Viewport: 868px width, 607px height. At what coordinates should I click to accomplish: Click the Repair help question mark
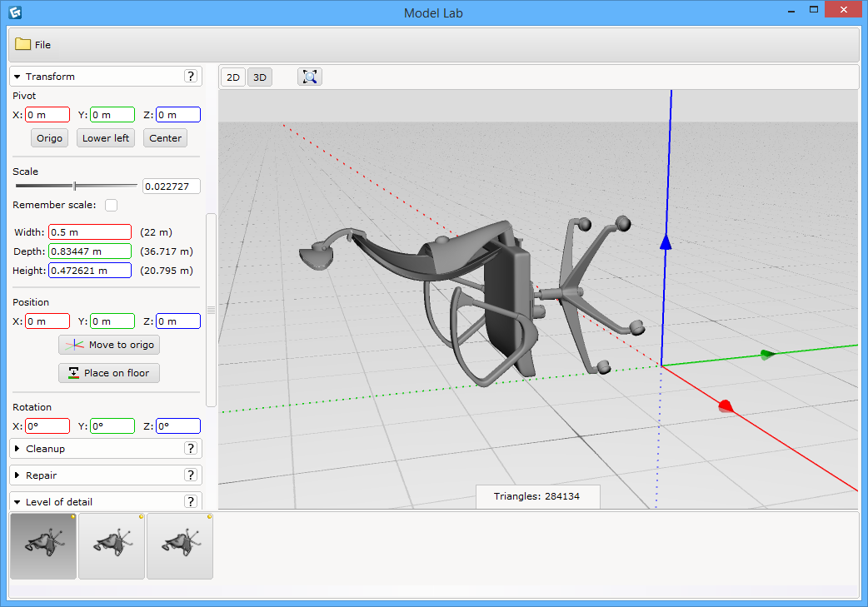(x=191, y=475)
